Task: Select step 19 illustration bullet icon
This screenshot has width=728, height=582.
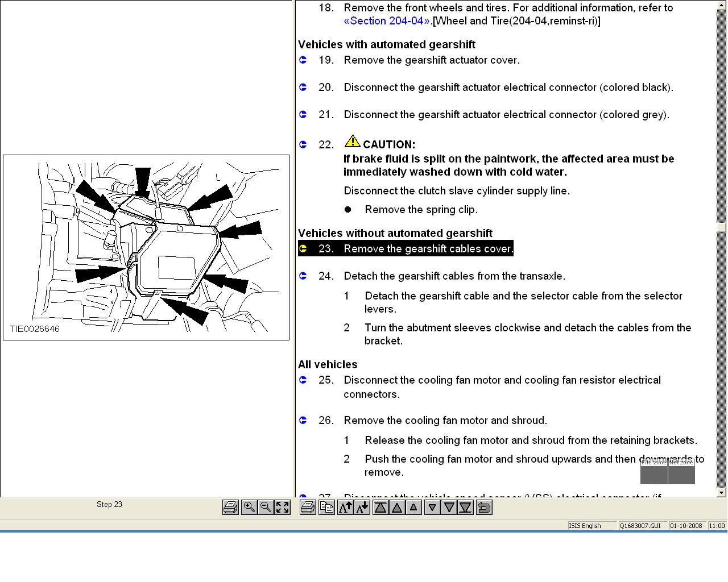Action: [x=303, y=60]
